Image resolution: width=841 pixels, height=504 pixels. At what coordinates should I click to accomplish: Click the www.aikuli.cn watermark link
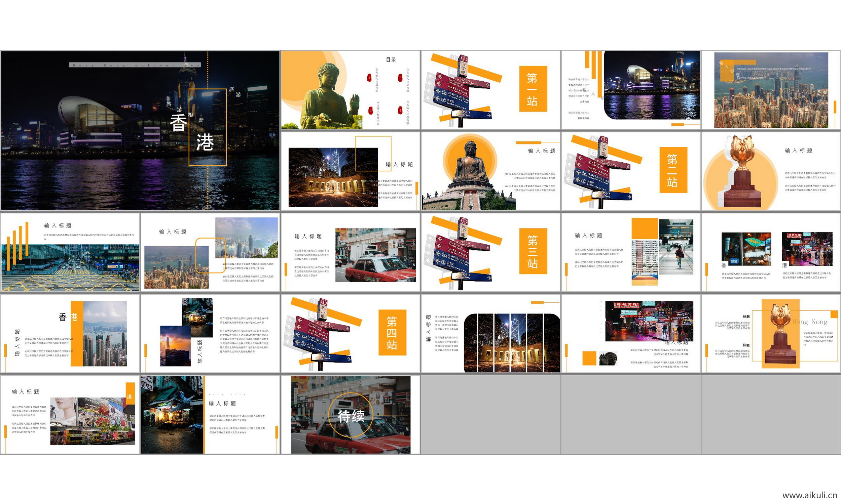pos(809,495)
